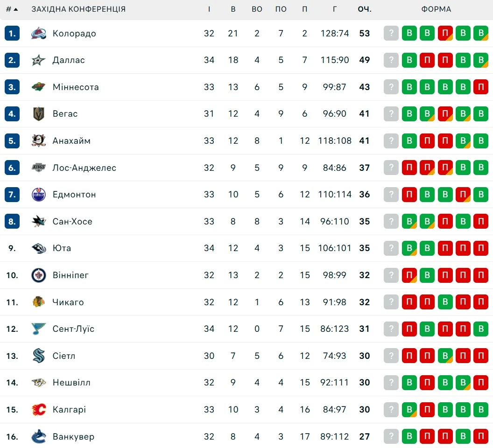Click the Seattle Kraken logo

point(39,356)
